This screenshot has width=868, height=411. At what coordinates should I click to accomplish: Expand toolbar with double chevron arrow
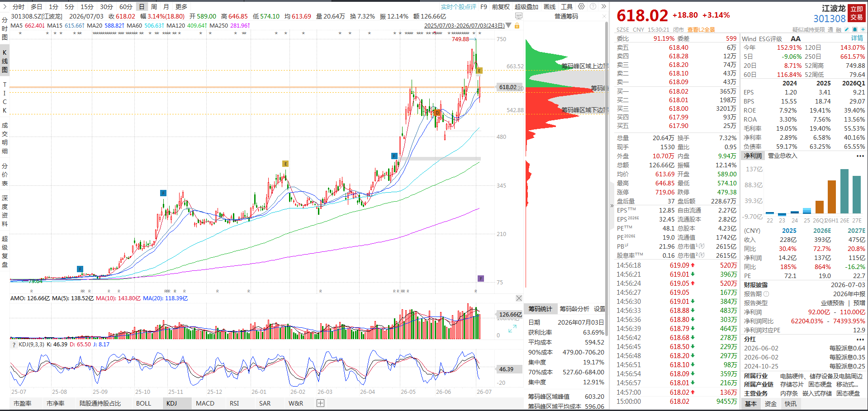click(603, 6)
